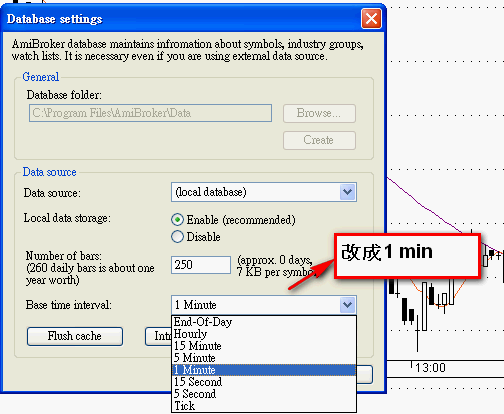Choose Hourly in interval list
This screenshot has width=504, height=414.
pos(264,334)
